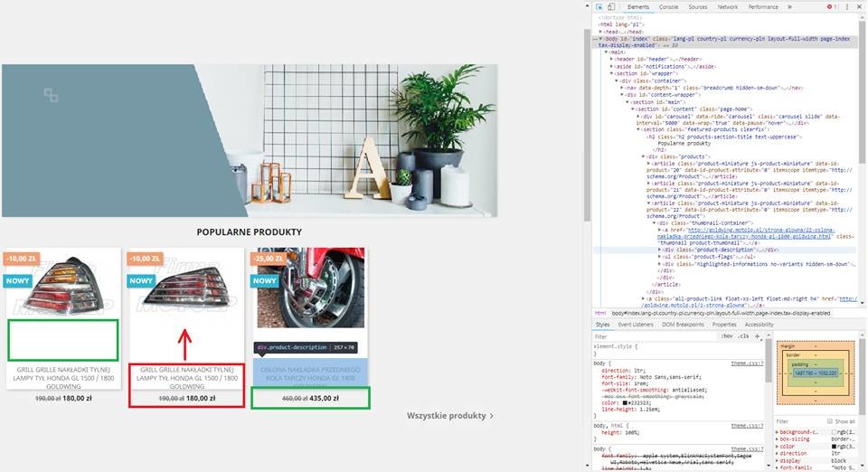Open the Network tab
The height and width of the screenshot is (472, 868).
click(728, 7)
